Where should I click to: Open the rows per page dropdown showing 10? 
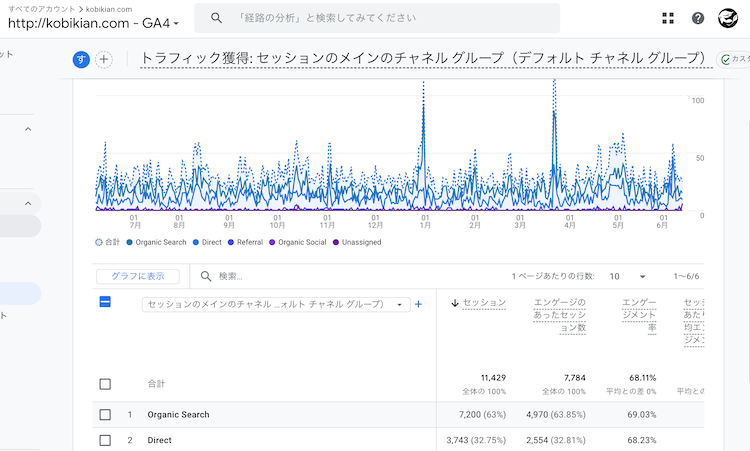627,276
